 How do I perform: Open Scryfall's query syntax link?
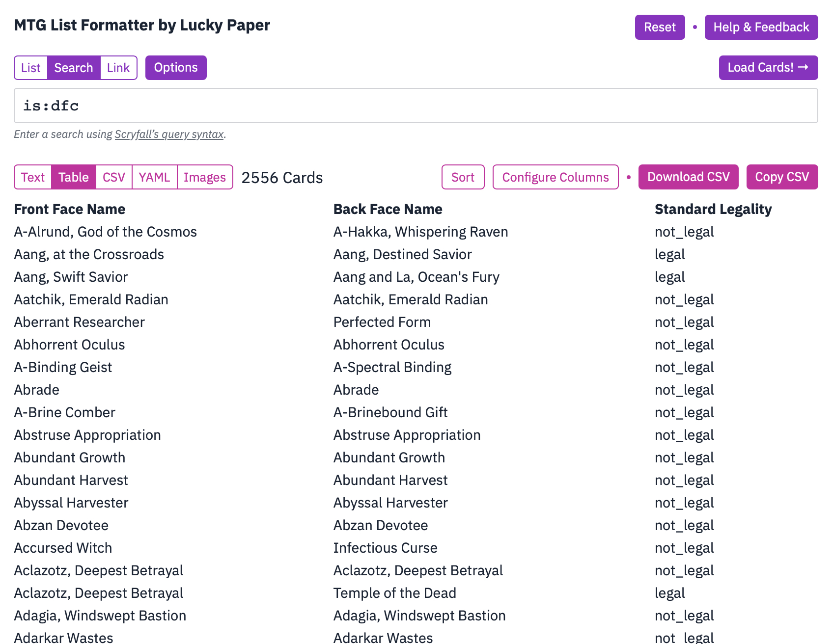(169, 134)
